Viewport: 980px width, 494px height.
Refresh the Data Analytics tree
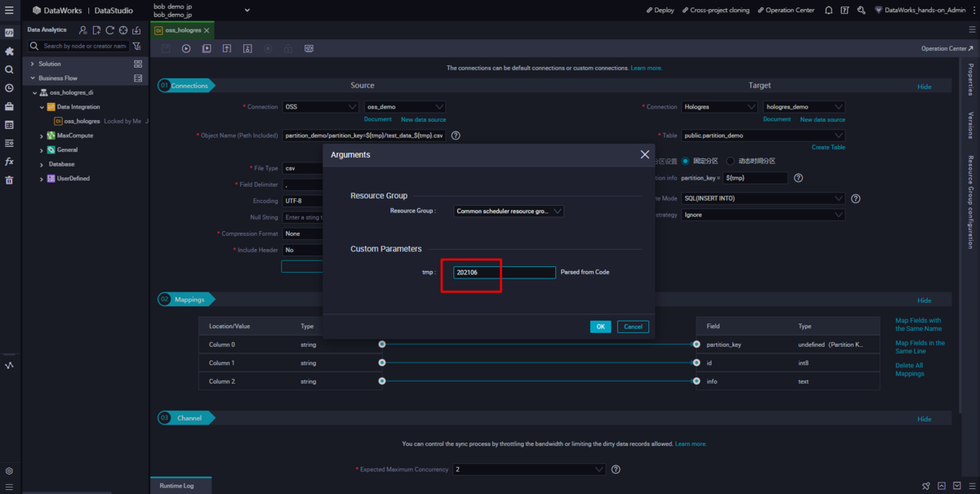point(109,30)
